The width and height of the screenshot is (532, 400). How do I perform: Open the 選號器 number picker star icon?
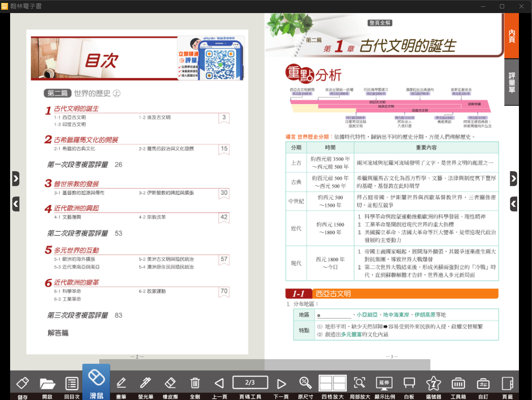434,383
